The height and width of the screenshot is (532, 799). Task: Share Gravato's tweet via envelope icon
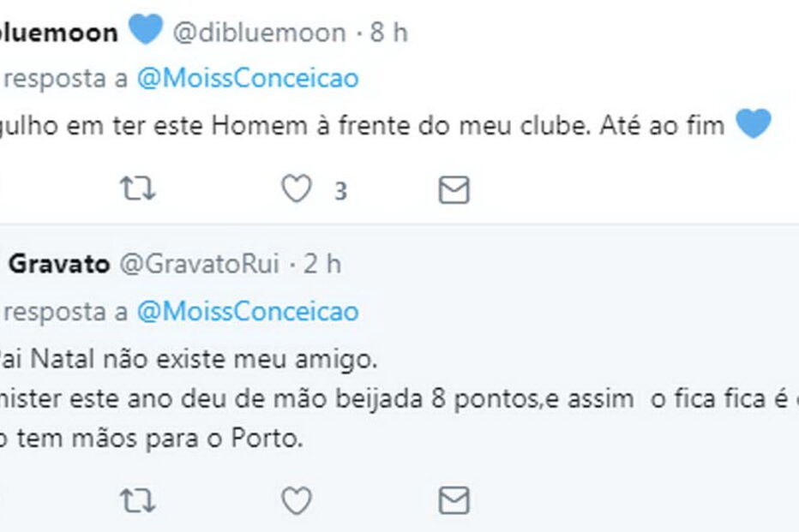454,501
